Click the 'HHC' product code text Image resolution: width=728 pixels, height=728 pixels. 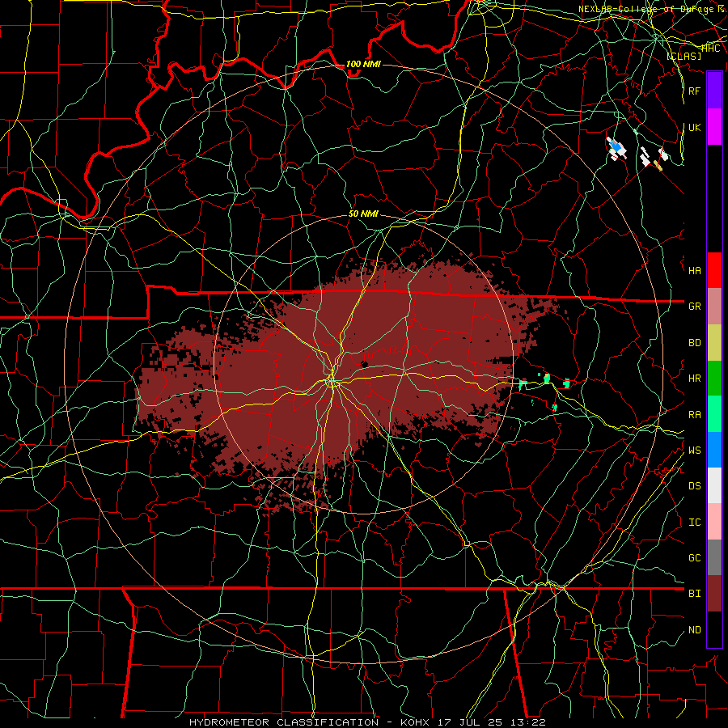(x=711, y=48)
